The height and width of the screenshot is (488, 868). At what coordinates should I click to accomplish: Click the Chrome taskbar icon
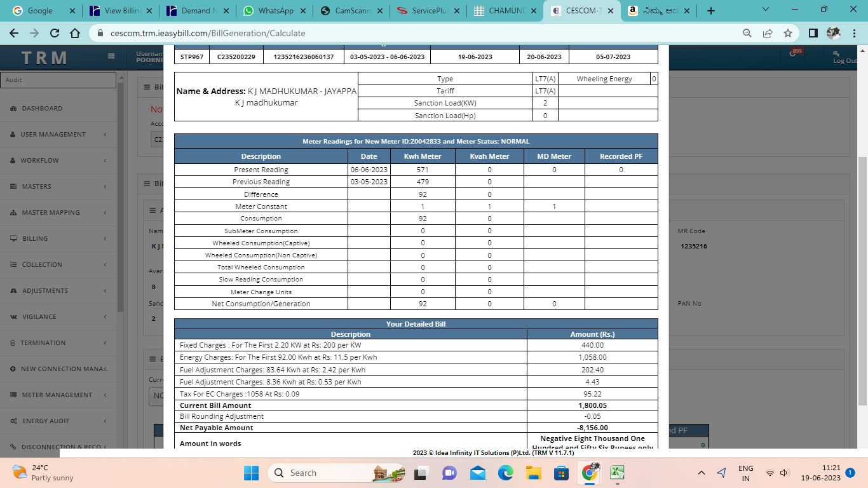(x=590, y=473)
